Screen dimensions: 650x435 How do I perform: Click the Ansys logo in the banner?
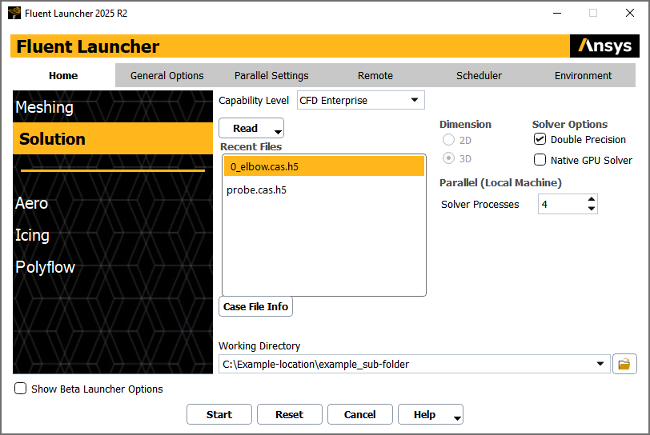(604, 46)
